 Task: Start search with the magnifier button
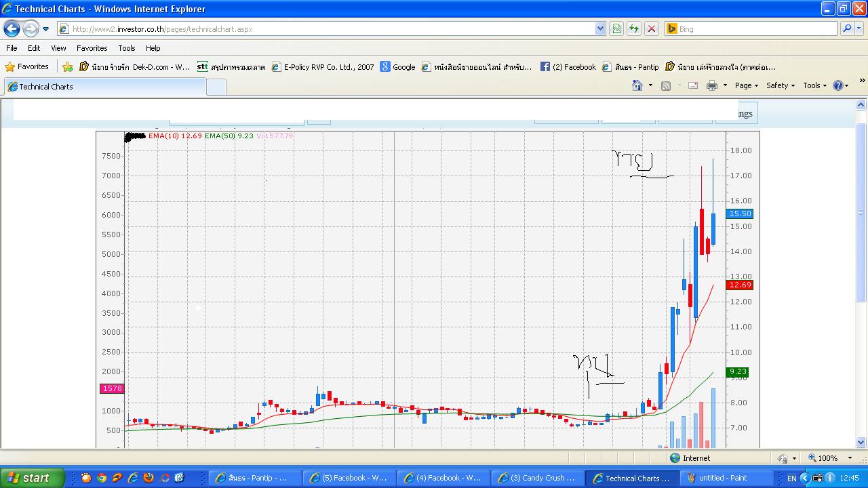coord(846,29)
